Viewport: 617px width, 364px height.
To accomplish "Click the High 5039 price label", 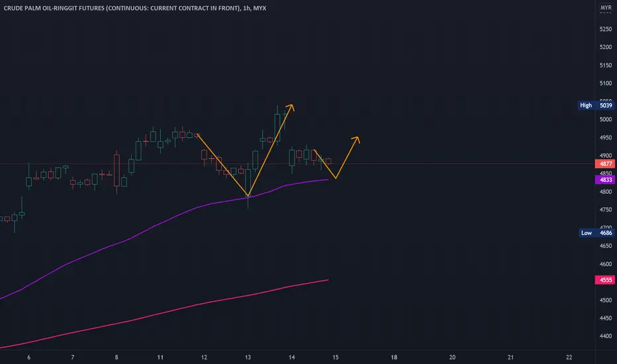I will pos(596,105).
